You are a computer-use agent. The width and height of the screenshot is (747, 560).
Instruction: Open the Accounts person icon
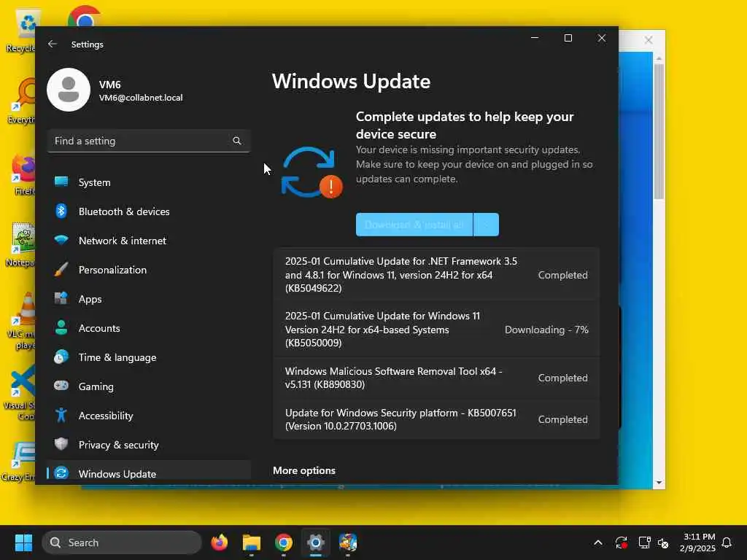[61, 327]
